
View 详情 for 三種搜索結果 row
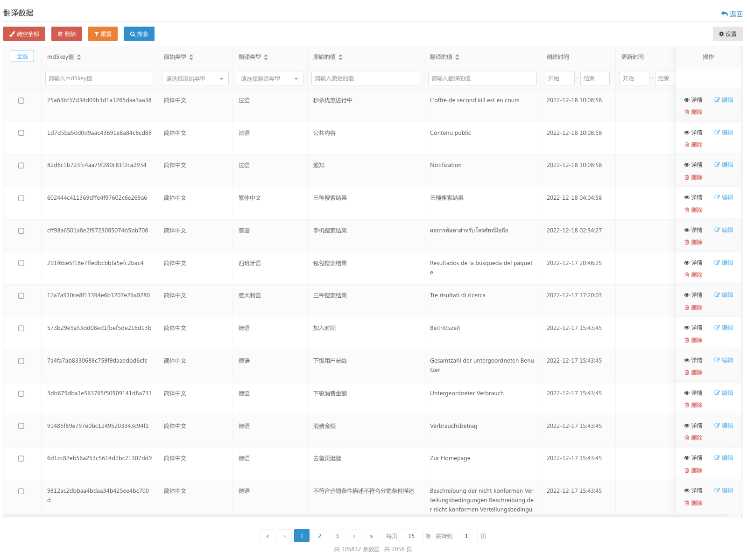693,197
